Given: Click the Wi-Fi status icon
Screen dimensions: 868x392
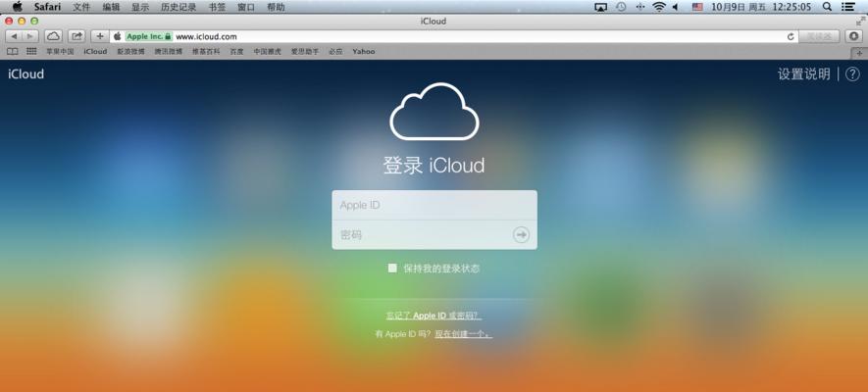Looking at the screenshot, I should [659, 7].
